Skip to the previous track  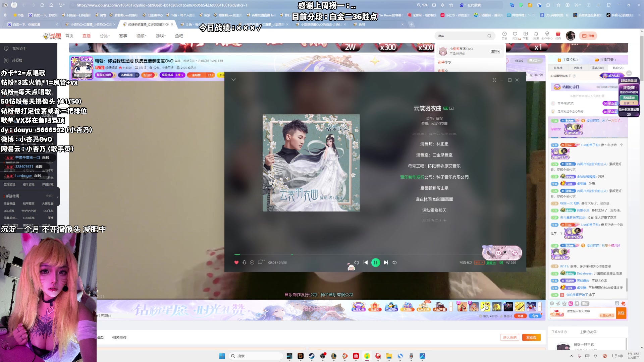(x=366, y=262)
